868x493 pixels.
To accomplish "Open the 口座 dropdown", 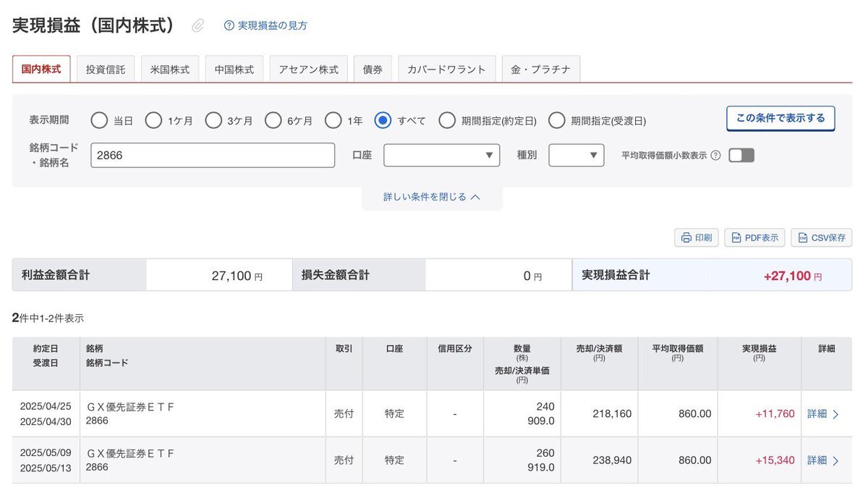I will click(x=441, y=155).
